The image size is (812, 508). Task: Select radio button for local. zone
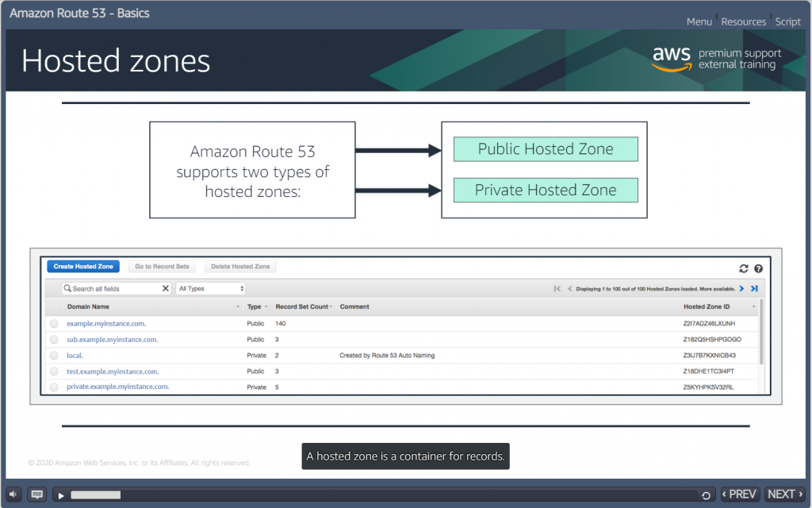click(54, 356)
